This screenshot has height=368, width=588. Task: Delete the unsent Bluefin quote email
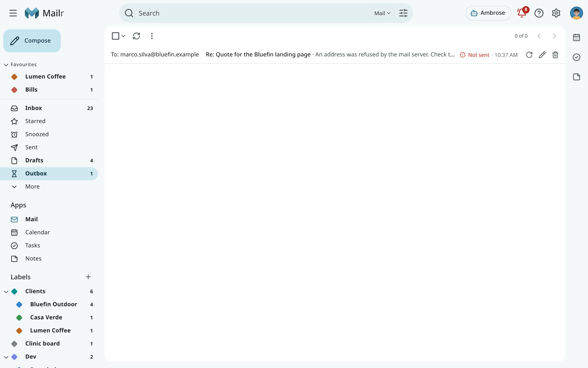click(556, 55)
